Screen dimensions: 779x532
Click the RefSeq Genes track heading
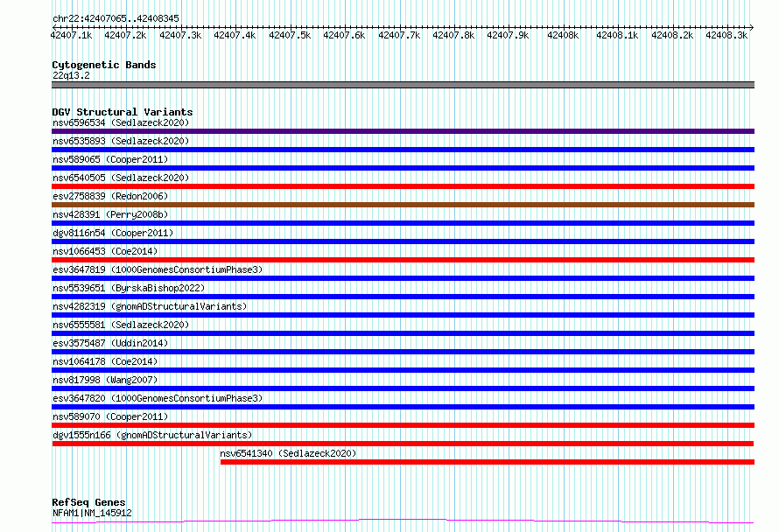pos(88,502)
